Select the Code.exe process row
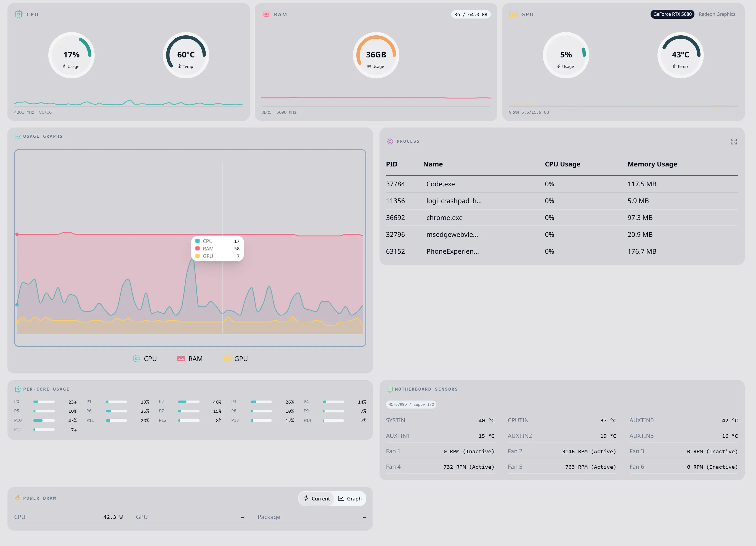 [x=562, y=184]
